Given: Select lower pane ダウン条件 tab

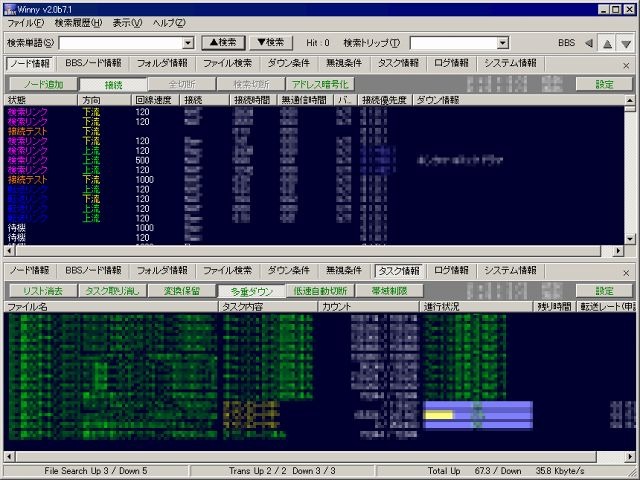Looking at the screenshot, I should [289, 270].
